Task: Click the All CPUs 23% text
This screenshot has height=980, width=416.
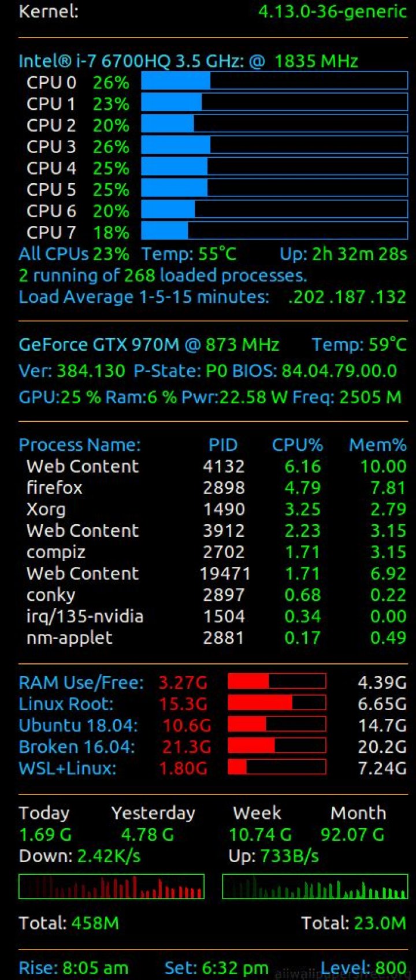Action: click(x=74, y=254)
